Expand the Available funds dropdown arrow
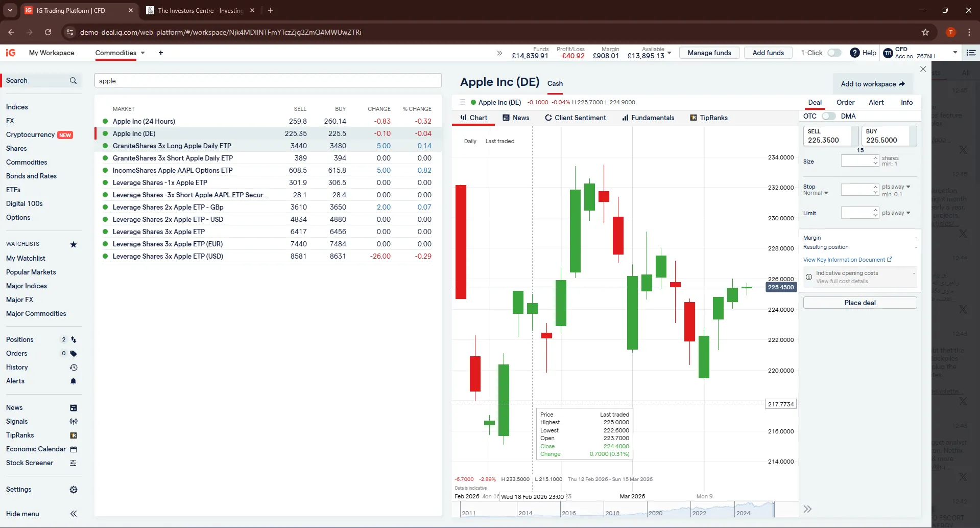The width and height of the screenshot is (980, 528). point(670,53)
